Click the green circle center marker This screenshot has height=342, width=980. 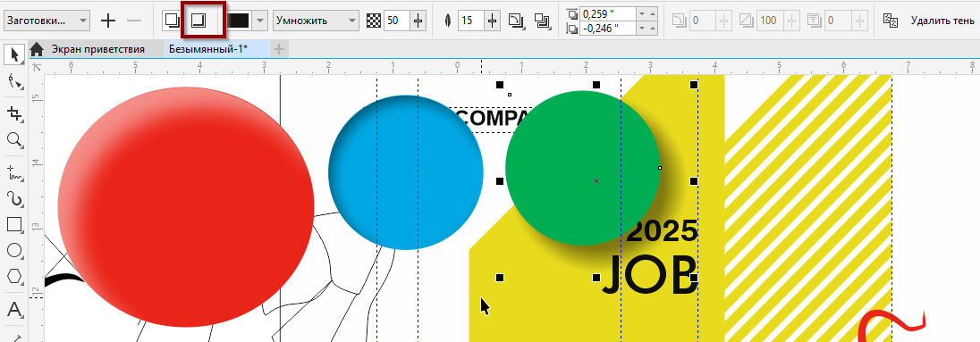coord(596,181)
